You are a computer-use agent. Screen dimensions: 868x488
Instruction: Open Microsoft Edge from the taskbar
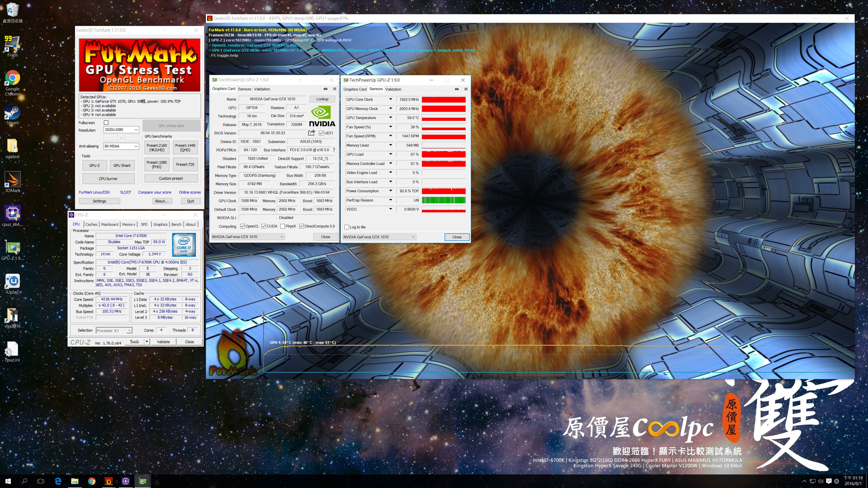[58, 481]
